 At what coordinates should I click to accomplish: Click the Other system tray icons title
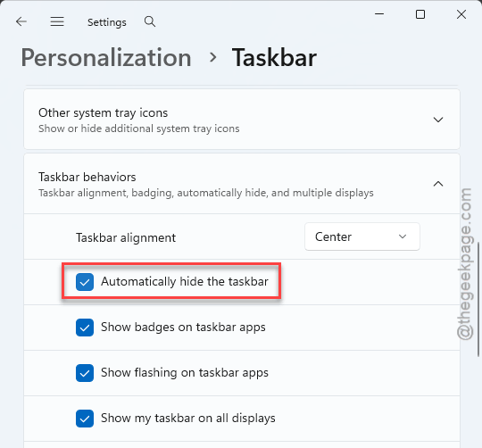tap(103, 112)
